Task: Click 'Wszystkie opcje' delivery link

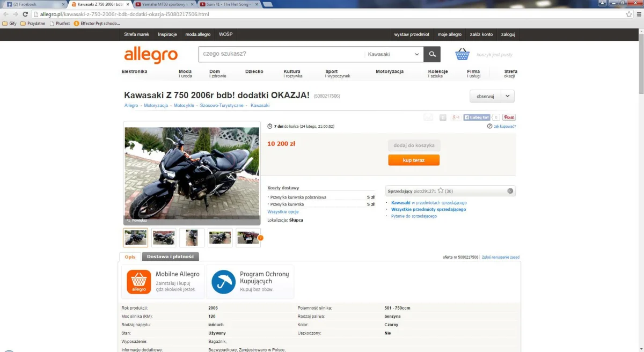Action: 283,212
